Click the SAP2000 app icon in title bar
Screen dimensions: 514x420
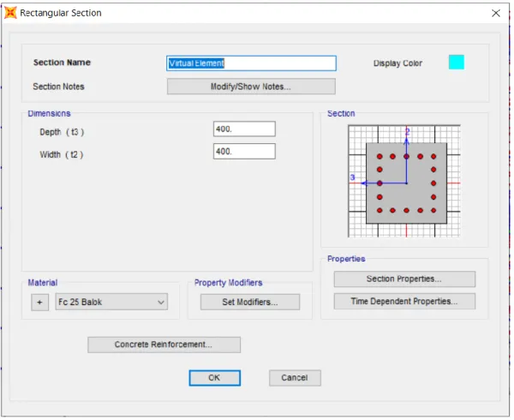tap(10, 13)
